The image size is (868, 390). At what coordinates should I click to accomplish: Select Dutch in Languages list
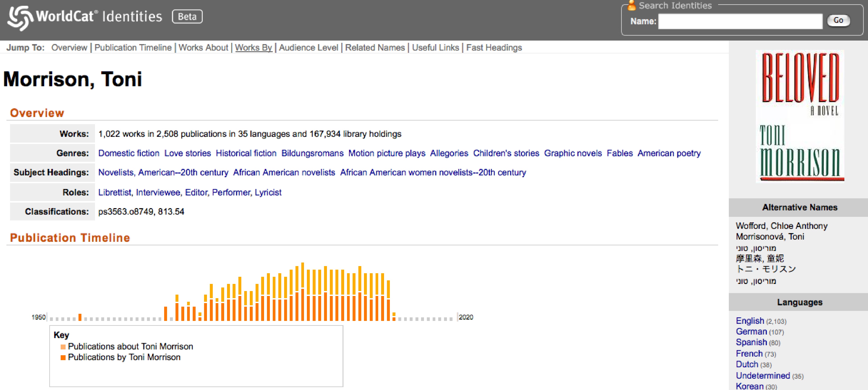tap(747, 364)
